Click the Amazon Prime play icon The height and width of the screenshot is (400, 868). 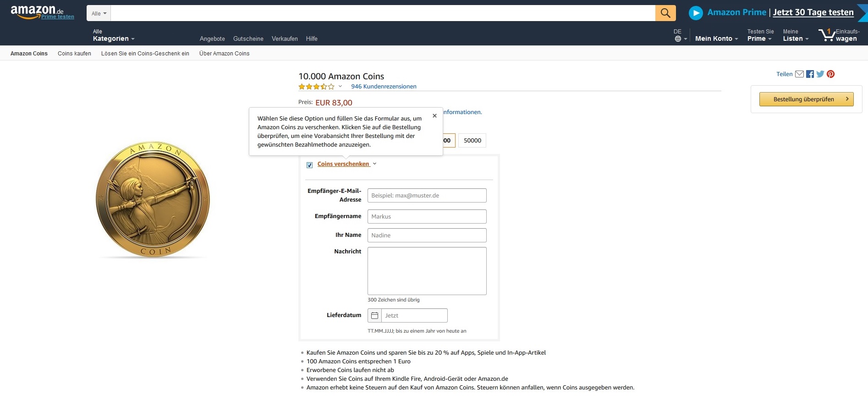coord(695,13)
